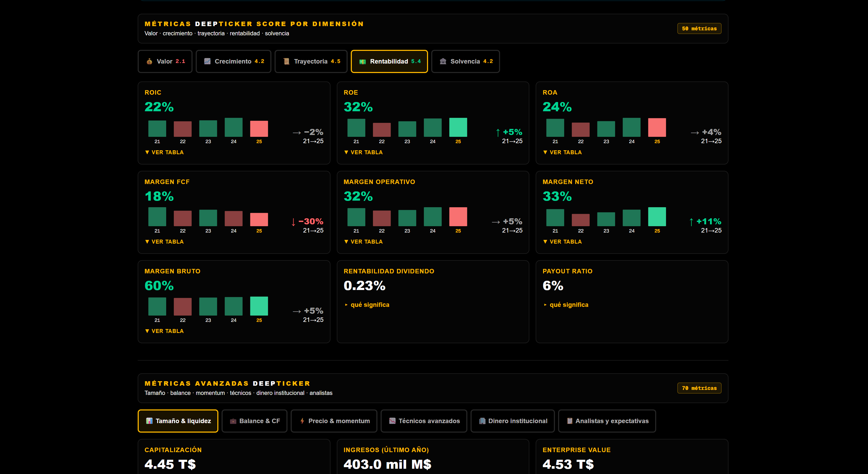Expand VER TABLA under Margen Bruto

click(164, 331)
